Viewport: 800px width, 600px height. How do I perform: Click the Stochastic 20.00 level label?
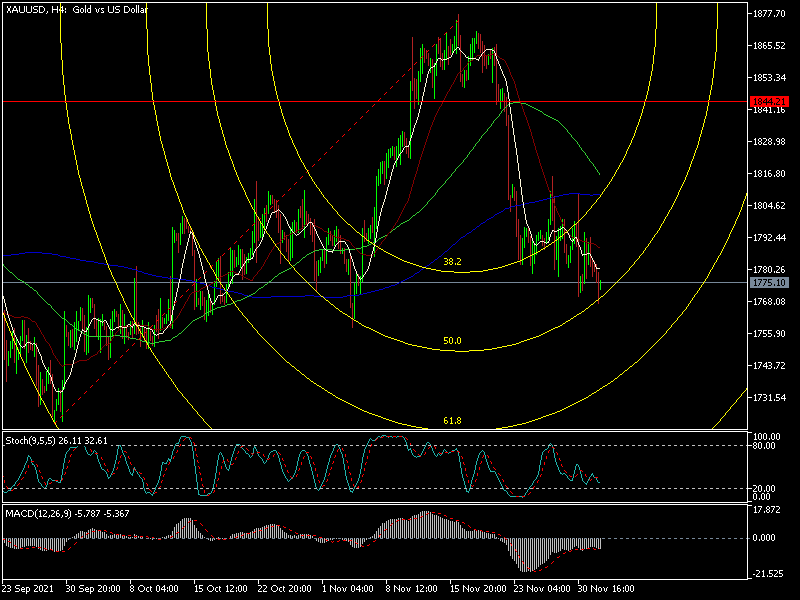point(765,488)
